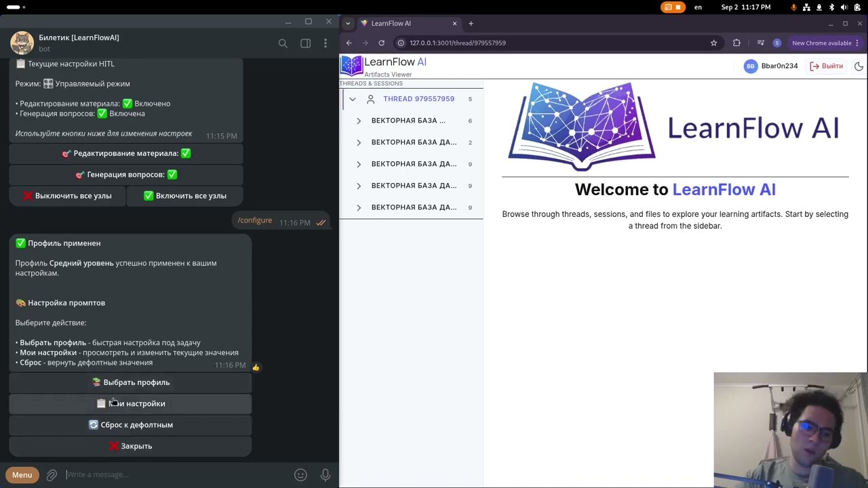The height and width of the screenshot is (488, 868).
Task: Toggle Генерация вопросов setting button
Action: pyautogui.click(x=126, y=174)
